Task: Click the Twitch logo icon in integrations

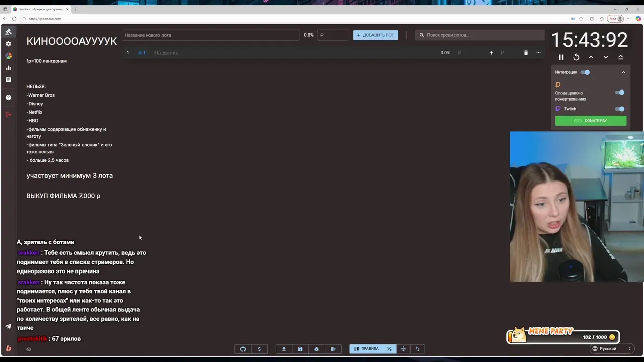Action: tap(558, 109)
